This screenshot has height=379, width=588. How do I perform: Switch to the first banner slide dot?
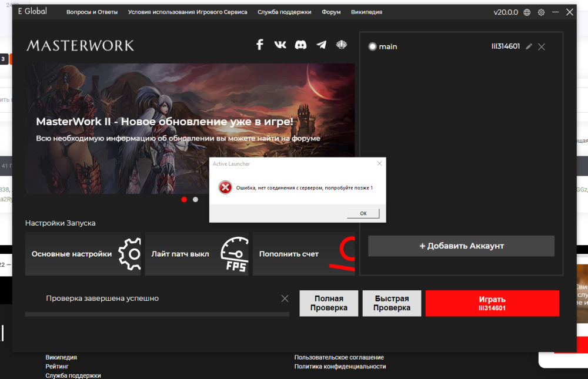[x=184, y=200]
